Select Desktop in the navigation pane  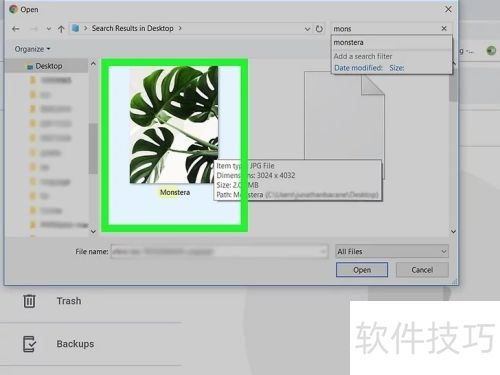(x=49, y=66)
